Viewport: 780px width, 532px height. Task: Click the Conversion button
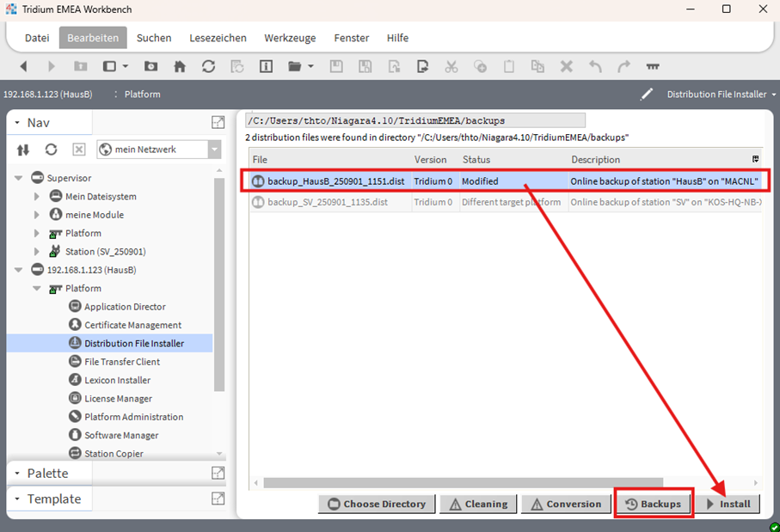pyautogui.click(x=566, y=504)
